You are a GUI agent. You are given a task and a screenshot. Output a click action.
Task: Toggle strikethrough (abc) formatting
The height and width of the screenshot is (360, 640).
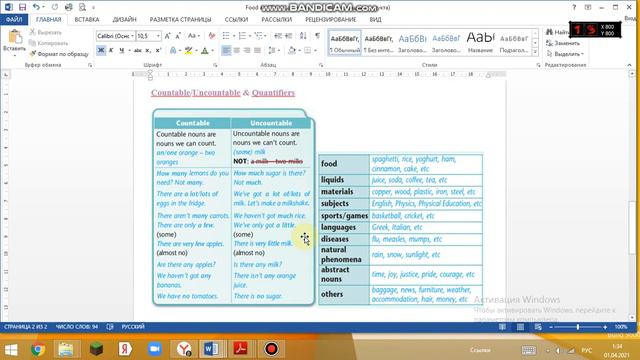[138, 50]
